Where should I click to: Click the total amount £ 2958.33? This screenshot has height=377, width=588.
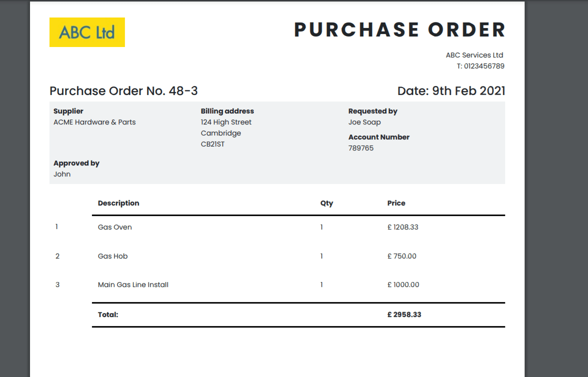[404, 314]
